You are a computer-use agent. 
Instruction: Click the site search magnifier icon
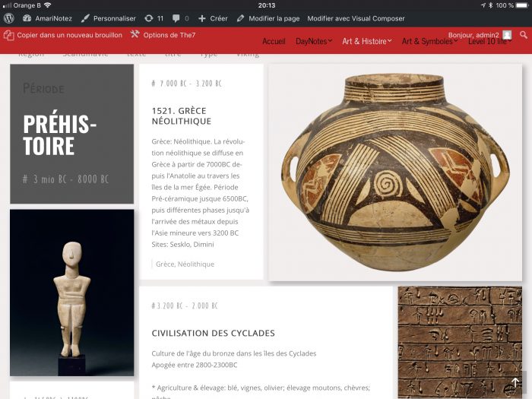(524, 35)
